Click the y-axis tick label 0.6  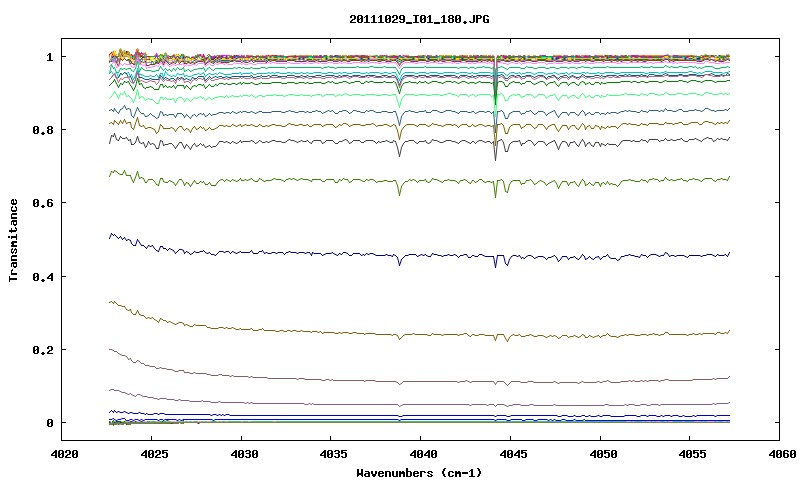coord(42,203)
